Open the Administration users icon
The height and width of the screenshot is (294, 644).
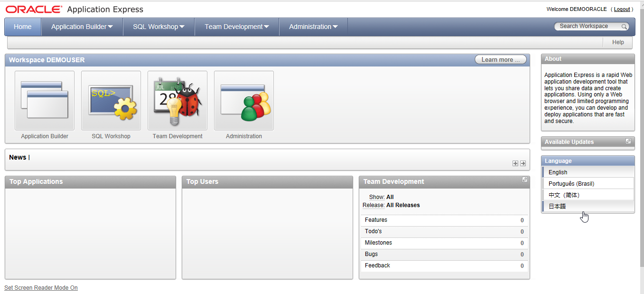(x=244, y=100)
